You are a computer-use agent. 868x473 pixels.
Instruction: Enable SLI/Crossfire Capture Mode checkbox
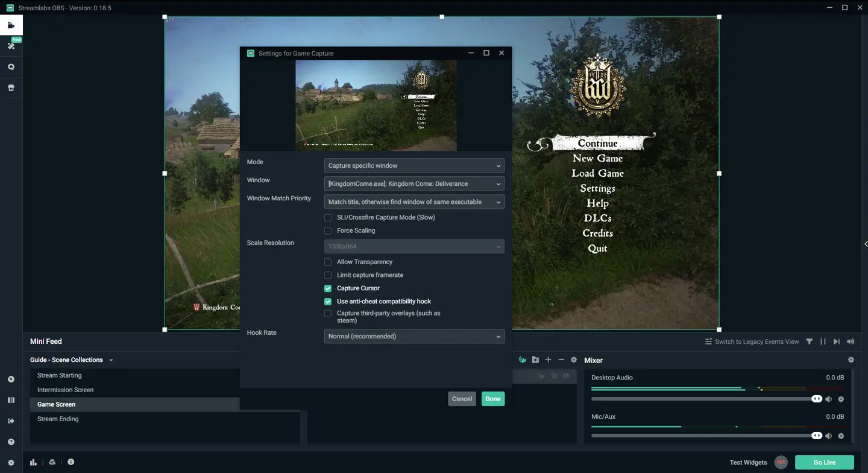pos(328,217)
